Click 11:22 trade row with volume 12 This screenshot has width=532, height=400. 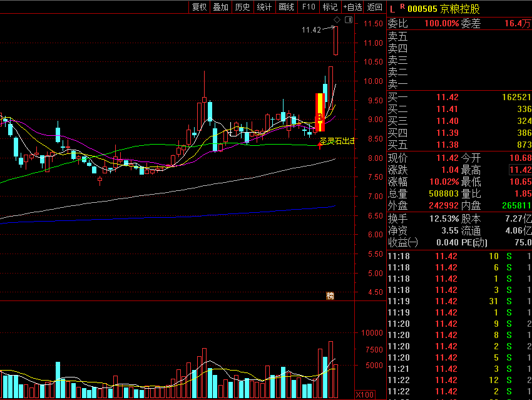[x=459, y=380]
